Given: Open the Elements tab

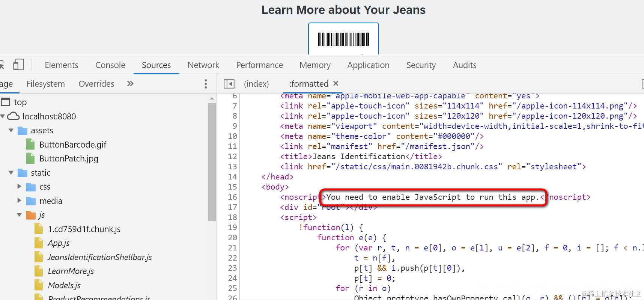Looking at the screenshot, I should pyautogui.click(x=62, y=65).
